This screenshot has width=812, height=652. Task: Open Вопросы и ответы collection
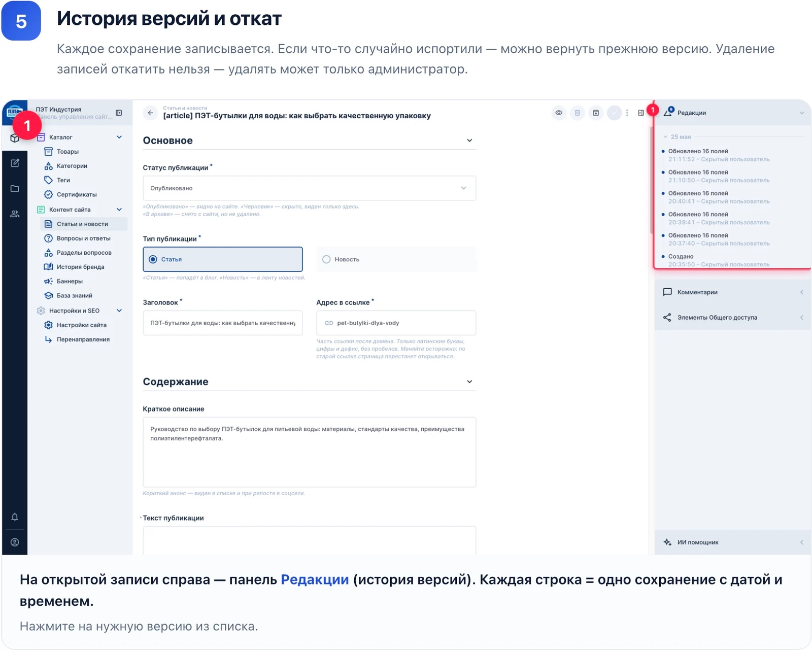tap(84, 238)
